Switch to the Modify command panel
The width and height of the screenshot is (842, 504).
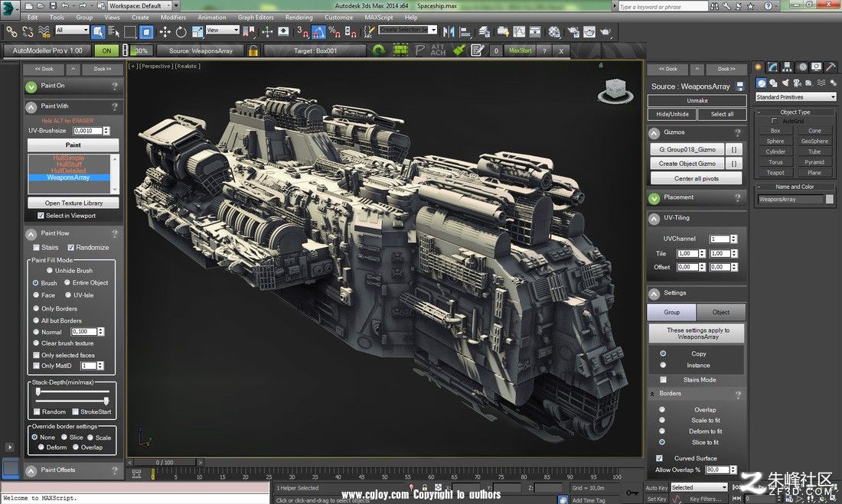773,67
